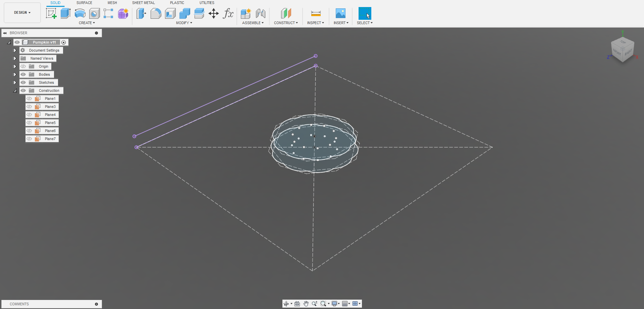Image resolution: width=644 pixels, height=309 pixels.
Task: Click the Insert image icon
Action: click(340, 13)
